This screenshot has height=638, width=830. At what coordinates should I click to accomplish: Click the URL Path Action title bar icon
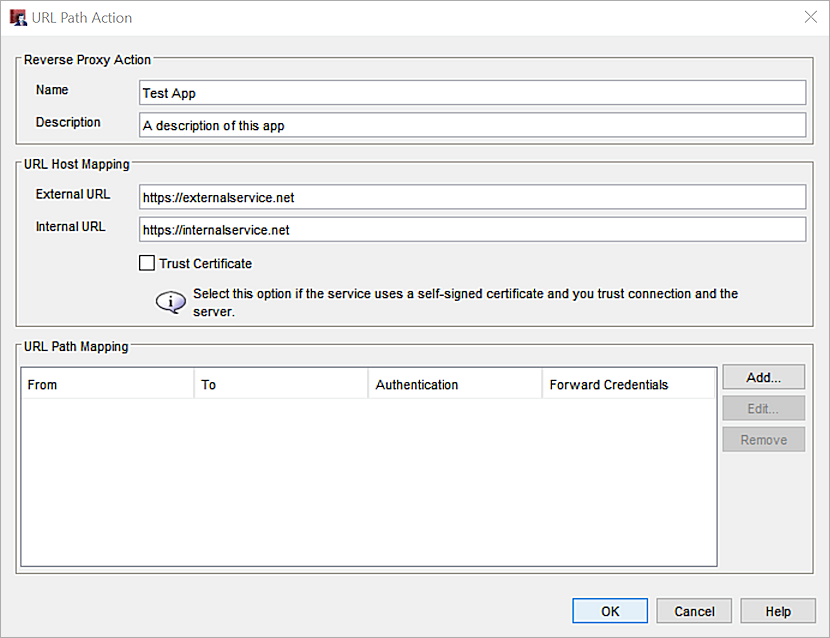point(18,17)
